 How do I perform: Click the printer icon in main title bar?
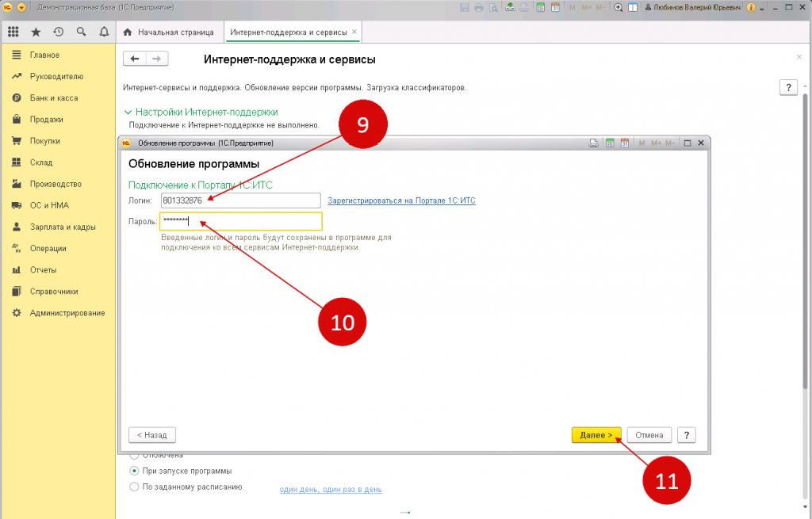[478, 7]
